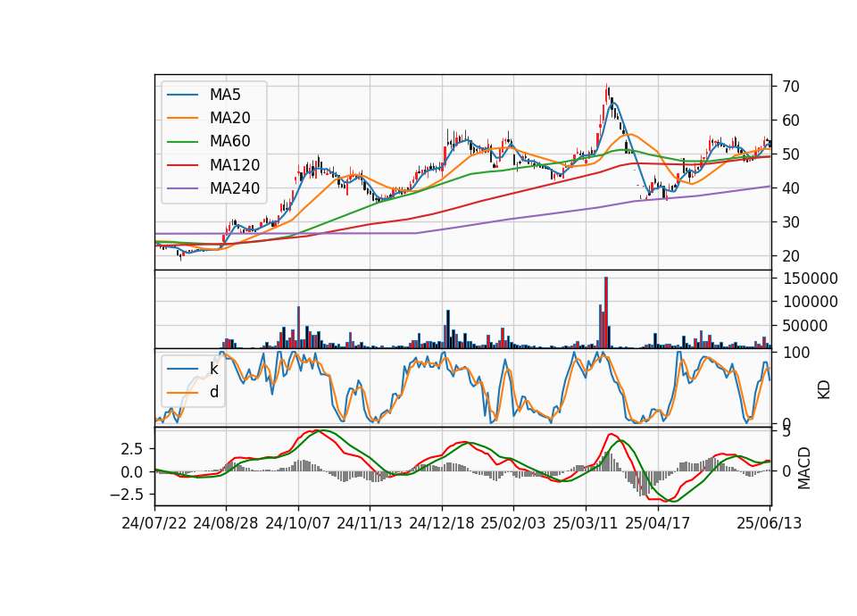Click the price axis value 20
The width and height of the screenshot is (857, 616).
tap(791, 256)
